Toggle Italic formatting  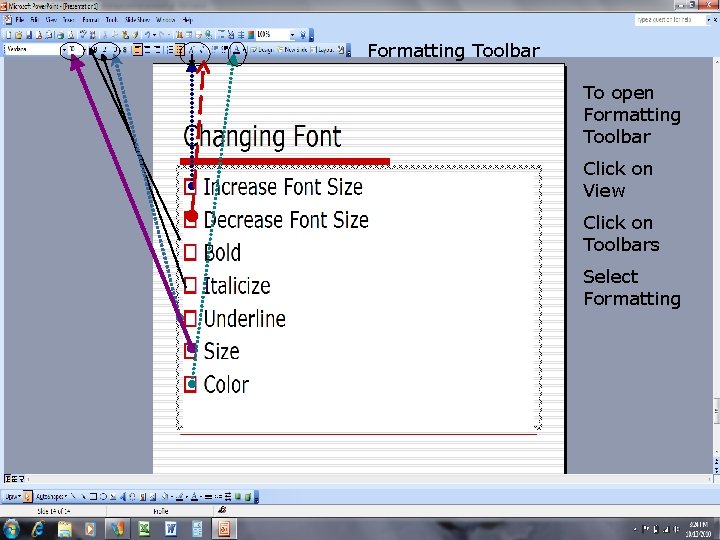pyautogui.click(x=105, y=50)
